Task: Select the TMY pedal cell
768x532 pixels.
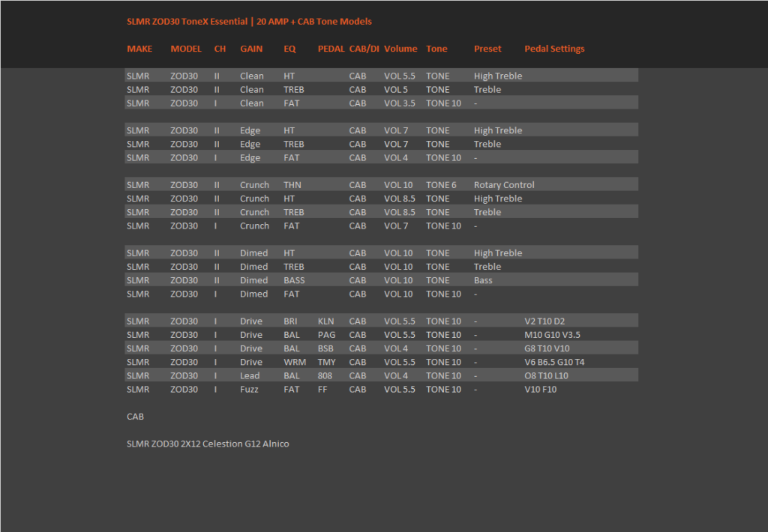Action: tap(327, 362)
